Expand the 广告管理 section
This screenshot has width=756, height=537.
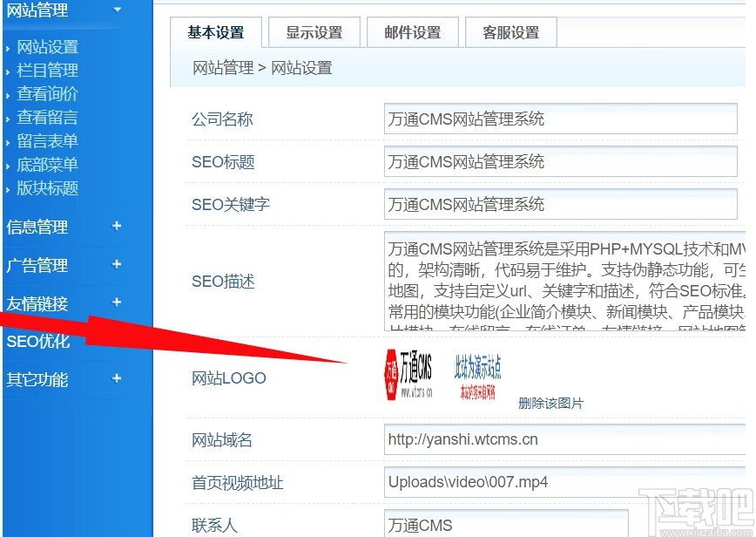pos(37,265)
